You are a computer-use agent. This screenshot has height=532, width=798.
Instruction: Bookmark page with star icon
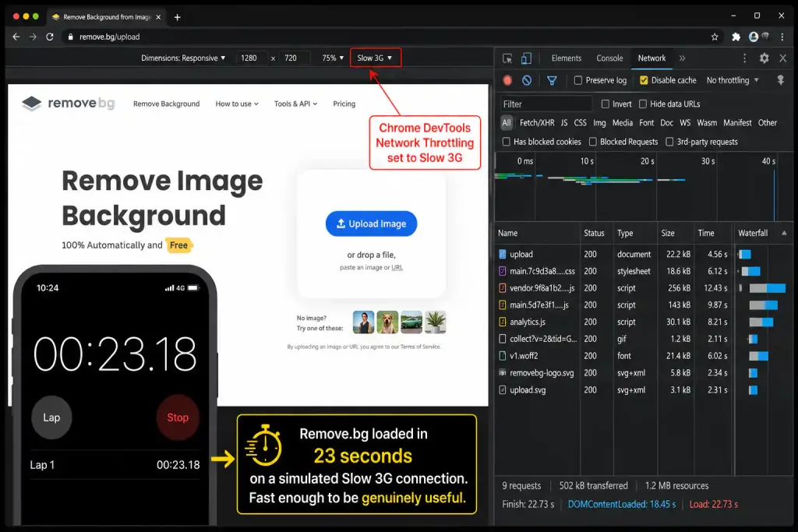coord(715,37)
